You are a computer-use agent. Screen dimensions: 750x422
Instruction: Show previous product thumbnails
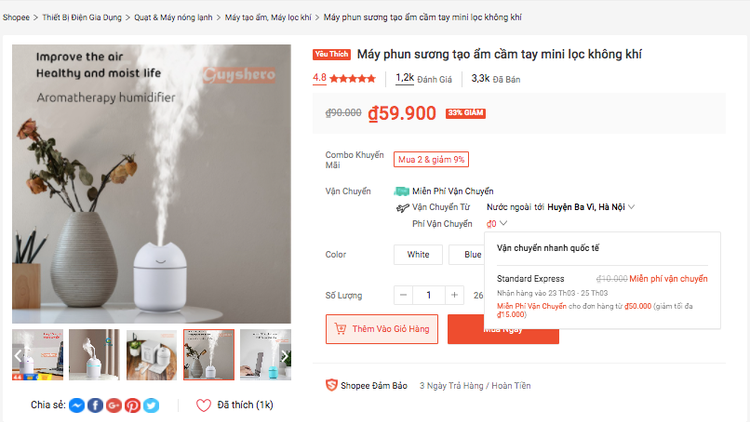point(18,355)
